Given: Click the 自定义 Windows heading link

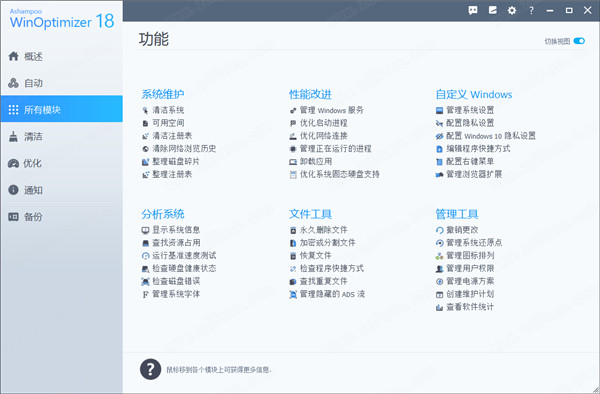Looking at the screenshot, I should (x=474, y=94).
